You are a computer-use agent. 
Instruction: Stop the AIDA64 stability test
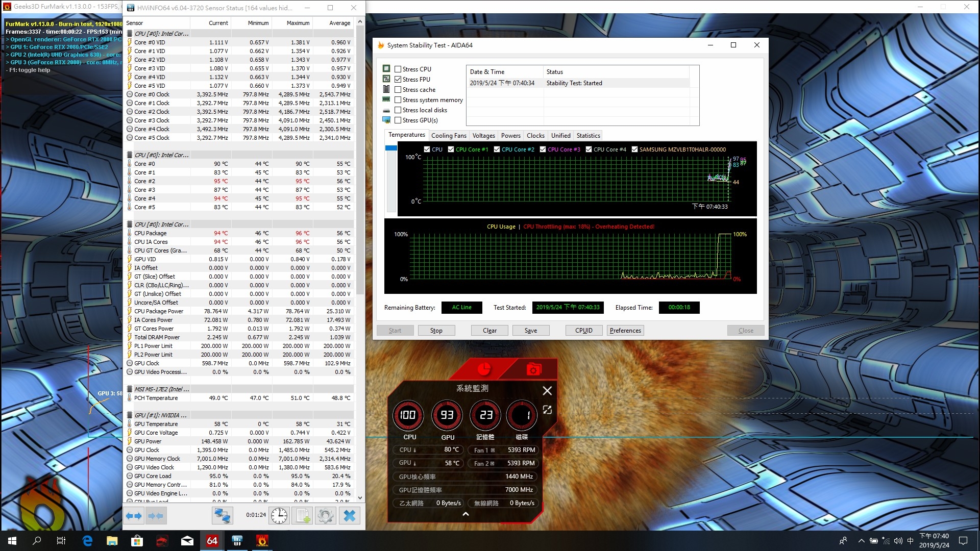pos(436,331)
